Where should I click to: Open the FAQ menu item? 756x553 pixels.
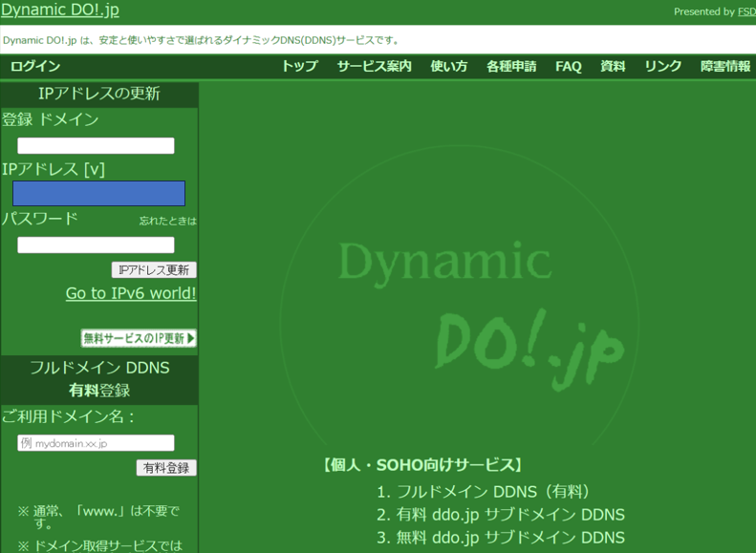pyautogui.click(x=569, y=66)
